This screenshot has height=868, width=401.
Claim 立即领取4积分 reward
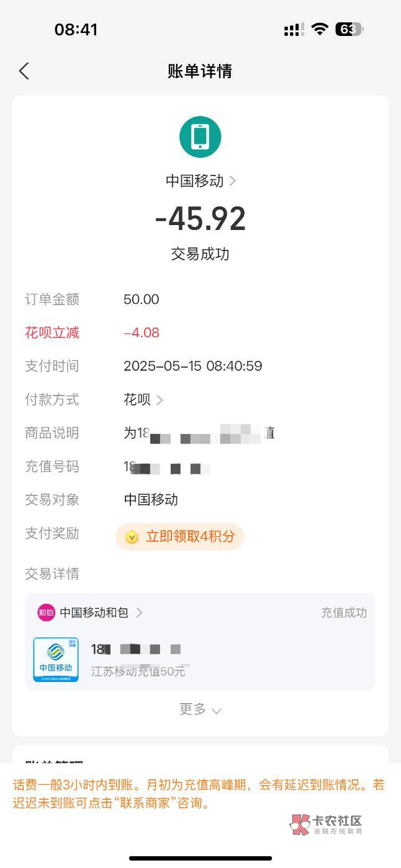coord(189,537)
